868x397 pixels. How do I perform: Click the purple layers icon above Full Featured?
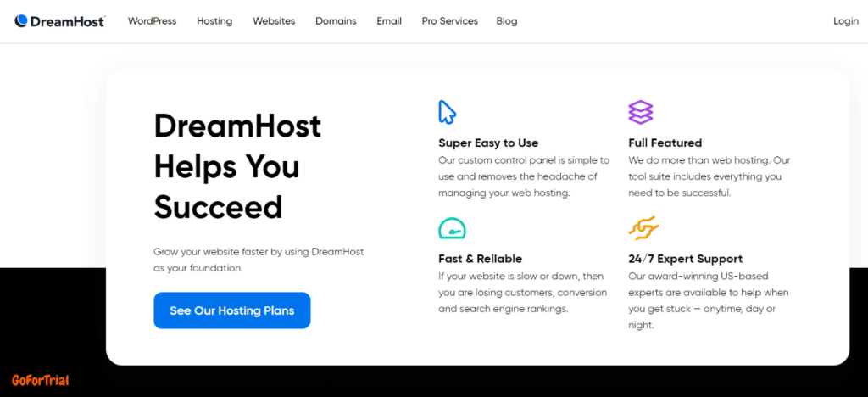pyautogui.click(x=641, y=112)
